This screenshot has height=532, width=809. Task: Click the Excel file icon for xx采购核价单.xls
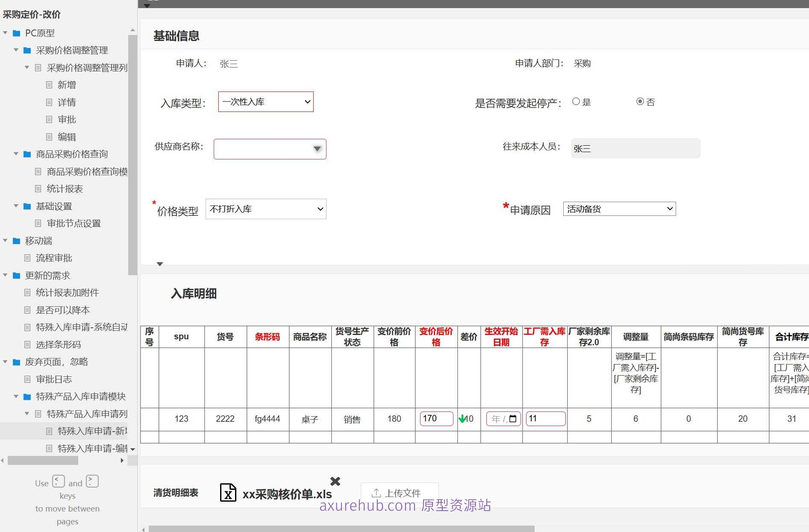228,492
